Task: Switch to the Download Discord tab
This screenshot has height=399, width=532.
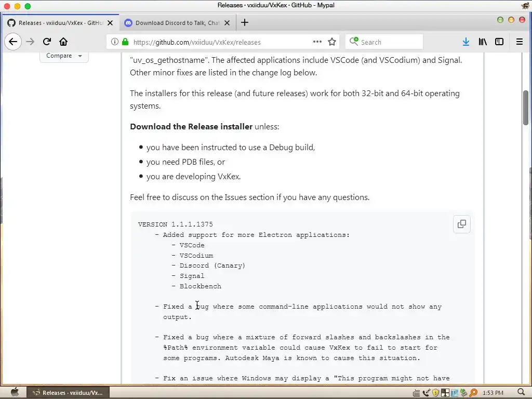Action: (x=177, y=23)
